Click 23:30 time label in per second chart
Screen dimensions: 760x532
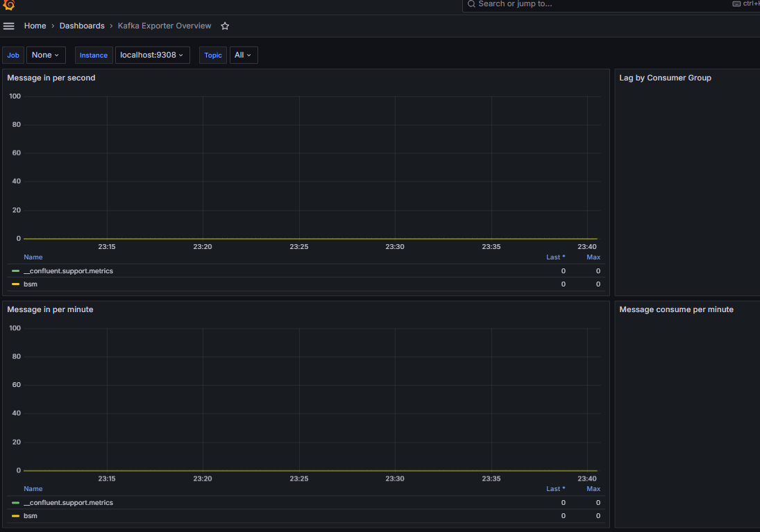coord(394,247)
